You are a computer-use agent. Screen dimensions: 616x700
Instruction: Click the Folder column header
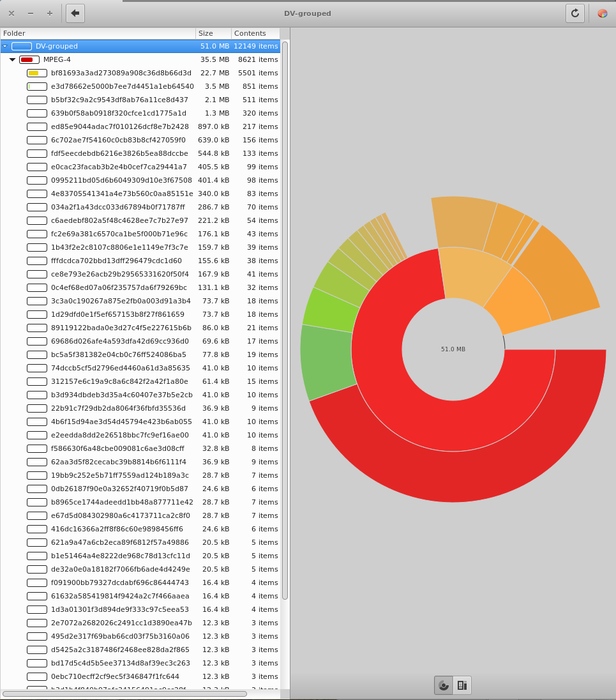tap(96, 33)
